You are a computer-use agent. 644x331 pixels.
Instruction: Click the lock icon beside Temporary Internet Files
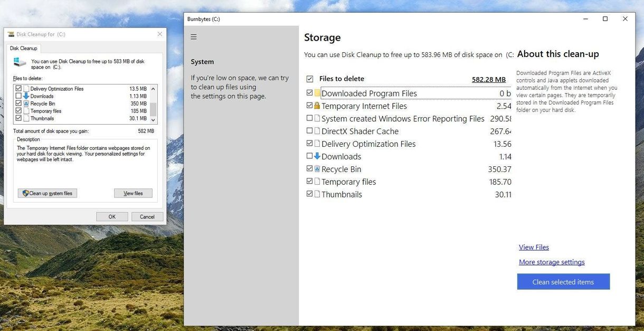pos(317,106)
